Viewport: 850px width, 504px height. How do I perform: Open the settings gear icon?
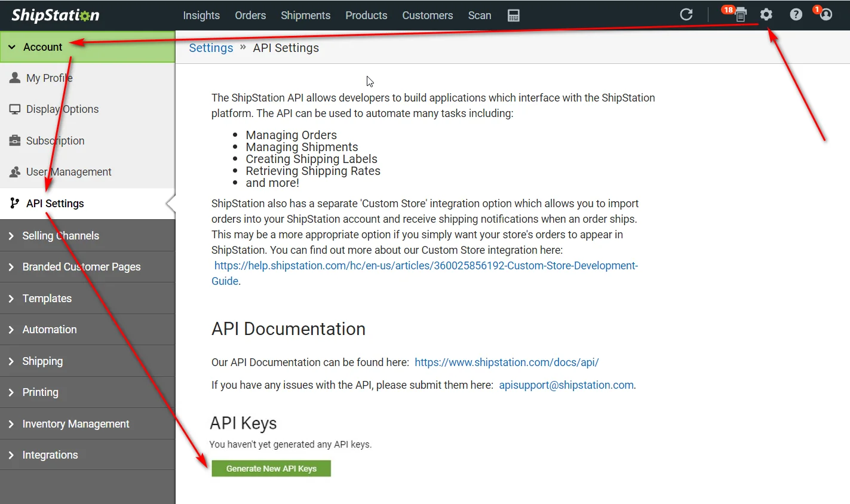point(766,14)
